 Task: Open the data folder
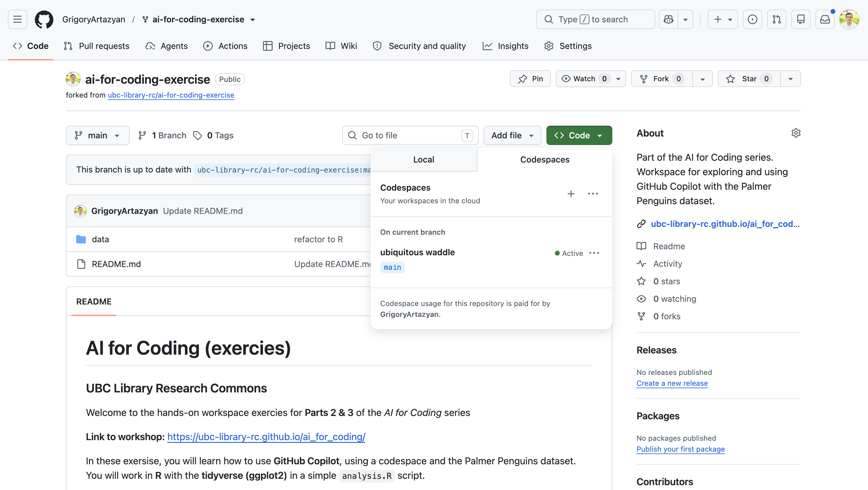[100, 239]
